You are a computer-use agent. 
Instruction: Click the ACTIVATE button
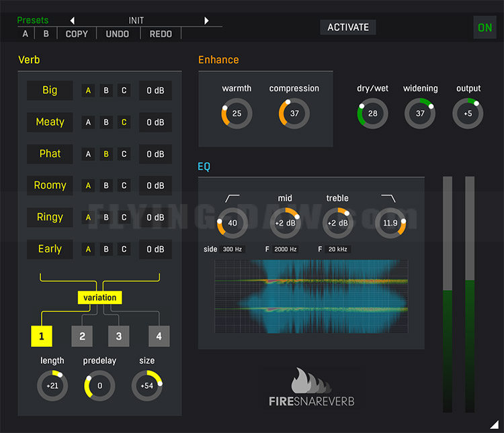348,28
